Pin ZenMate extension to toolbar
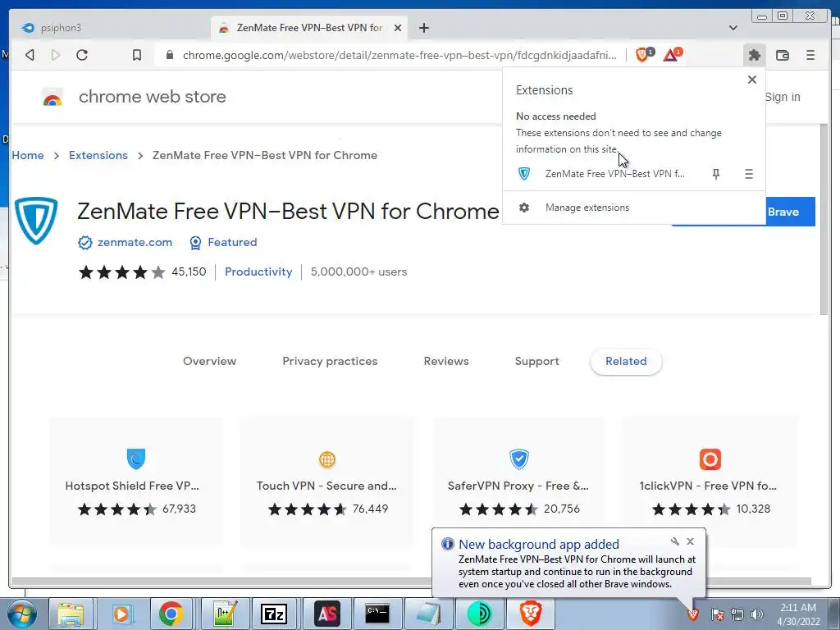Image resolution: width=840 pixels, height=630 pixels. (715, 174)
